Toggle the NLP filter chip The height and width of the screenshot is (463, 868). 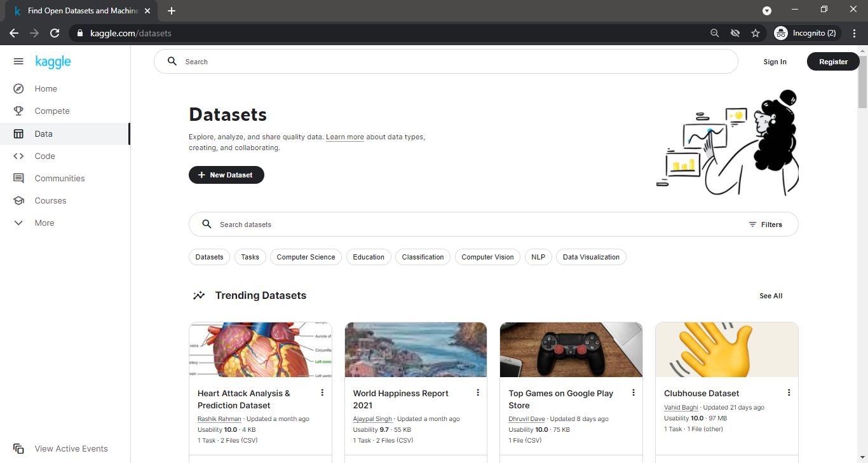point(538,257)
